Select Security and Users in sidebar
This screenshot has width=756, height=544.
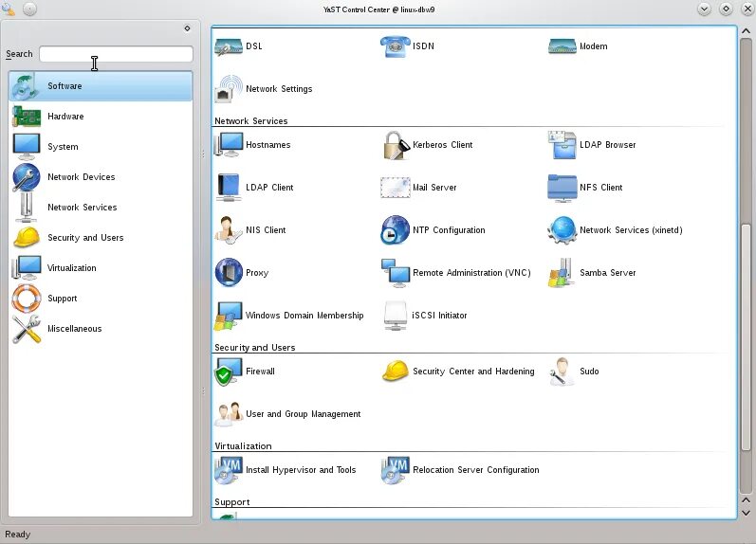(101, 238)
